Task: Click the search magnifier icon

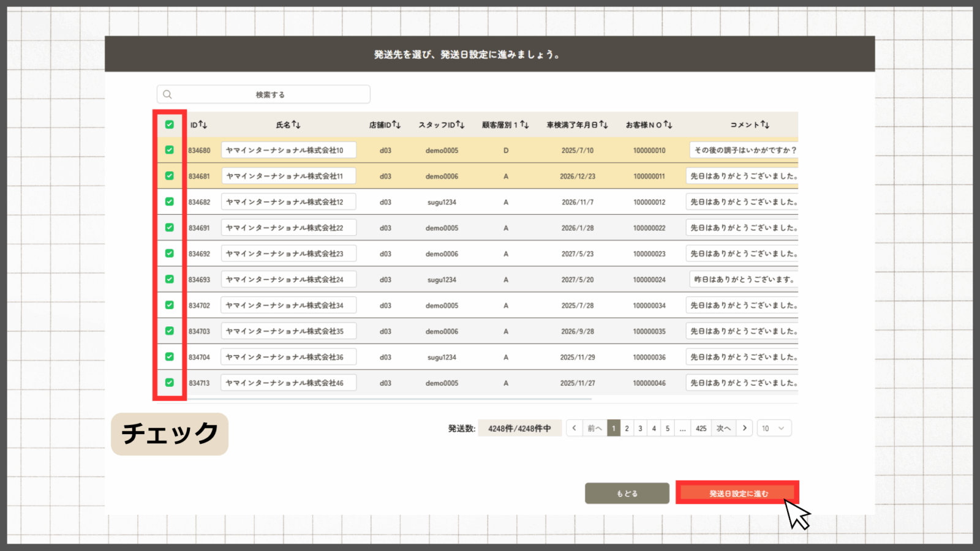Action: 167,94
